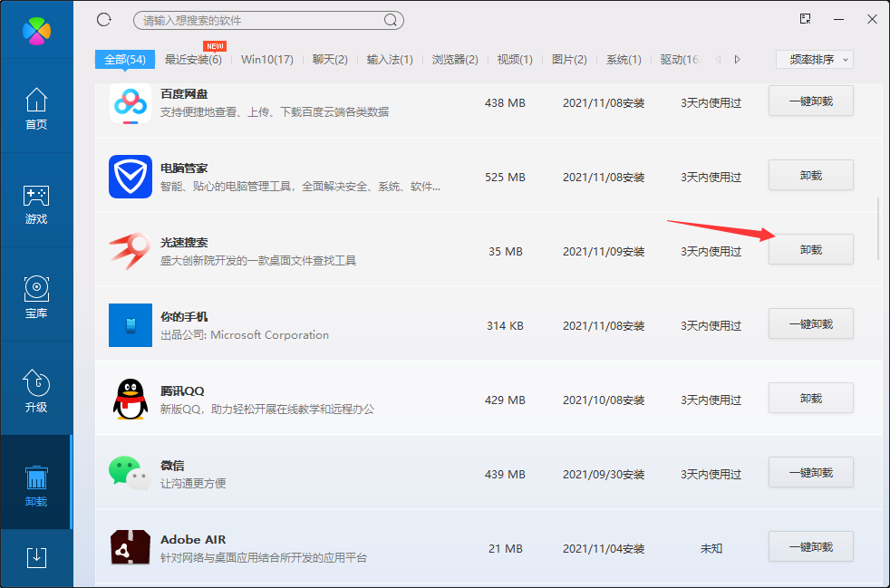The height and width of the screenshot is (588, 890).
Task: Click the WeChat app icon
Action: [131, 473]
